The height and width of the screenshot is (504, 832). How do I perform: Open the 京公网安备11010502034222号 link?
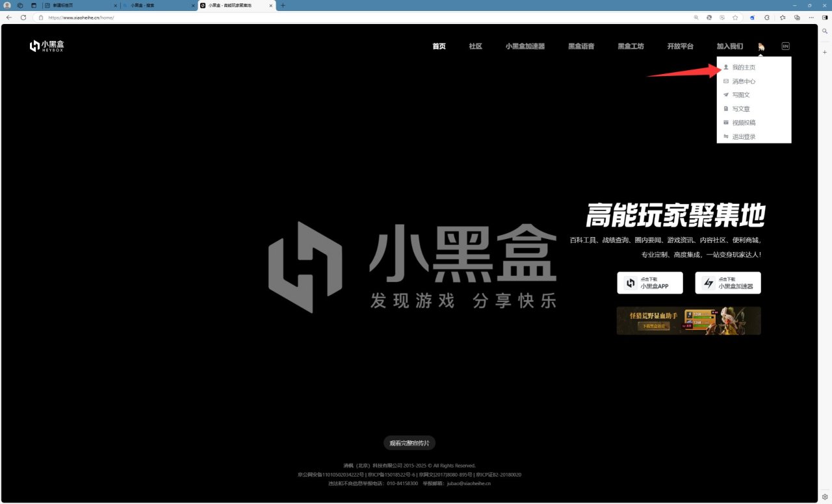pyautogui.click(x=330, y=475)
